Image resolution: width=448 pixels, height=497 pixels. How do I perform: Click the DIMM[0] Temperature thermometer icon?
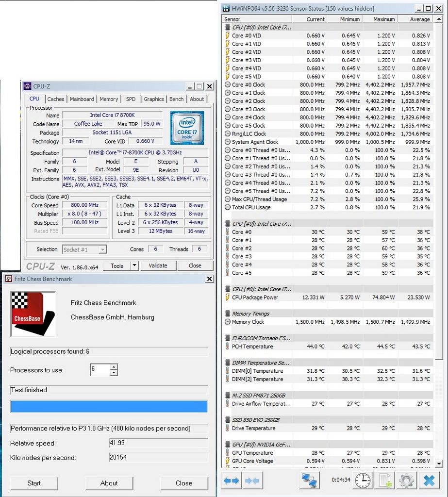[x=227, y=371]
